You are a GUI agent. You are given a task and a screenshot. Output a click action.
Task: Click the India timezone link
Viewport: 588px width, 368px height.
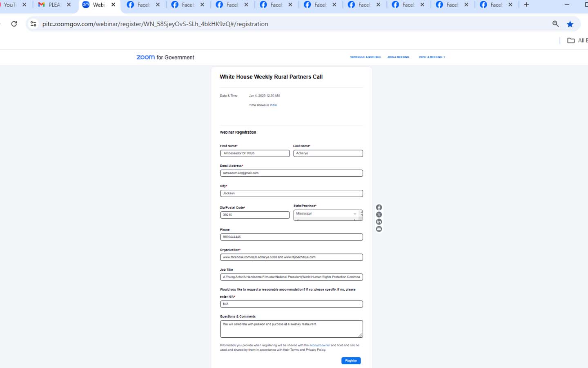[273, 105]
